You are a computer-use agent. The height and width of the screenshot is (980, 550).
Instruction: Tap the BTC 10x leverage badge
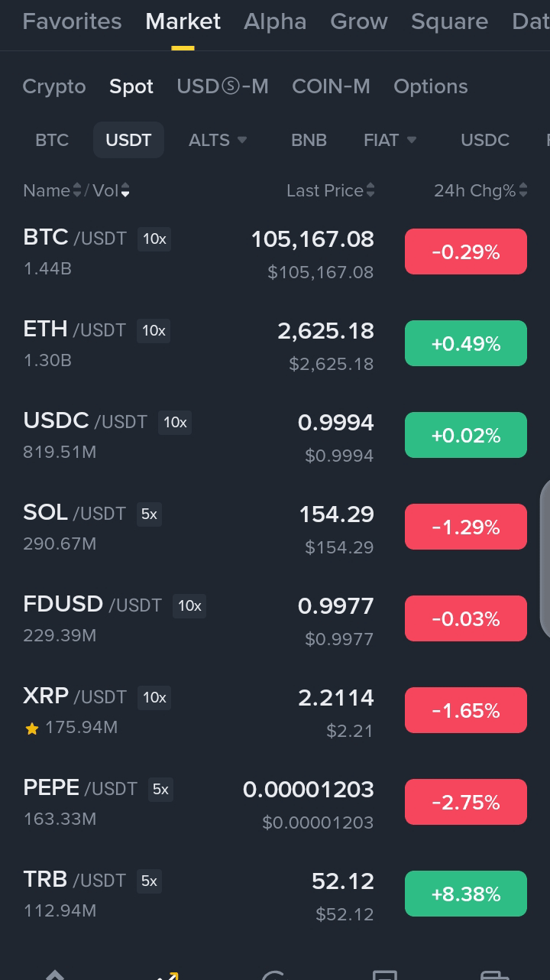(x=154, y=239)
